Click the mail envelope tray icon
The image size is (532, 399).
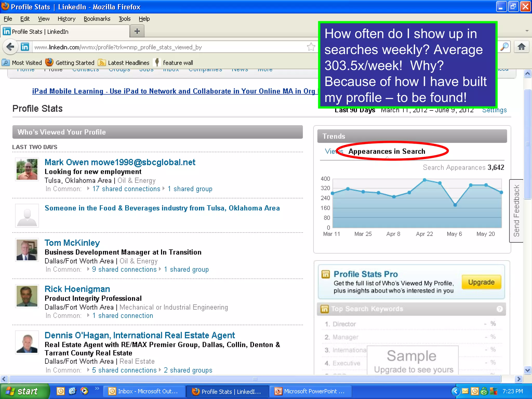pyautogui.click(x=465, y=391)
